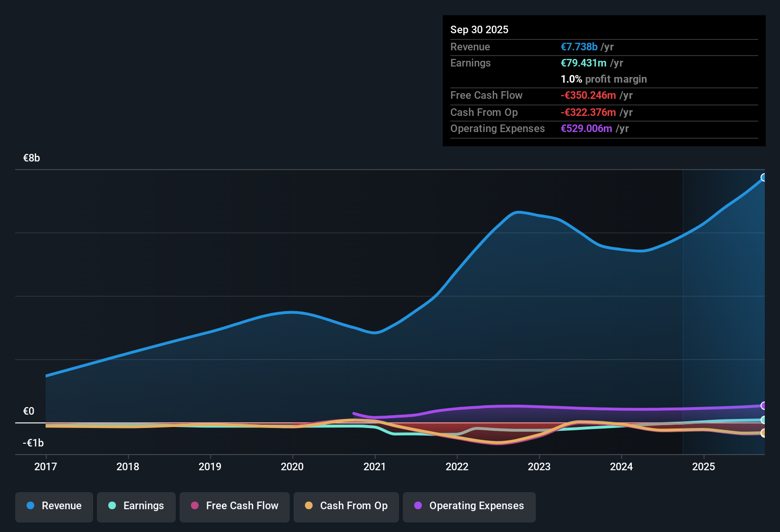Click the Sep 30 2025 tooltip header
Viewport: 780px width, 532px height.
click(479, 29)
